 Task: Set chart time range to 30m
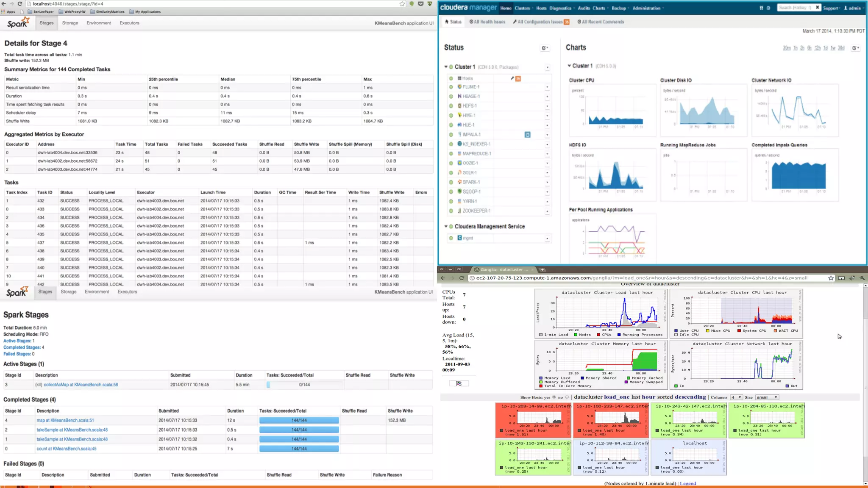tap(786, 48)
